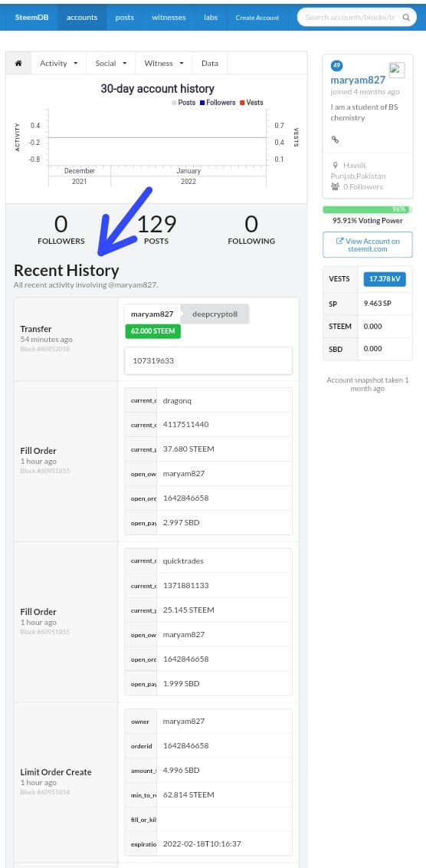Click Block #60951854 under Limit Order Create
The width and height of the screenshot is (426, 868).
click(x=44, y=792)
